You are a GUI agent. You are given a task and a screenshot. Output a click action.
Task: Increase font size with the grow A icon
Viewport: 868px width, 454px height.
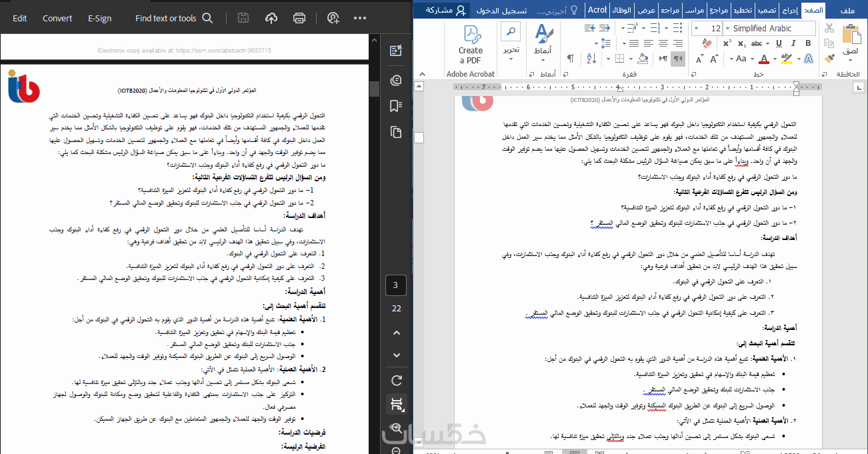[x=714, y=59]
